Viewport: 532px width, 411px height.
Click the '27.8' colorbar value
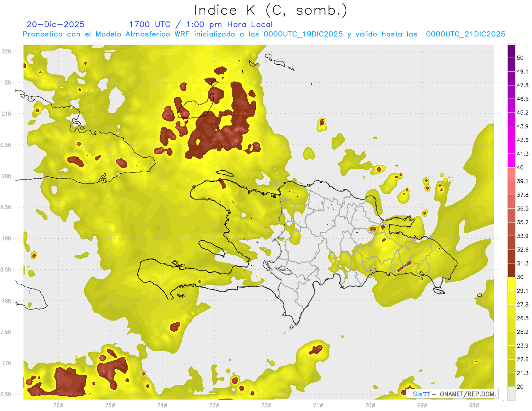[523, 305]
